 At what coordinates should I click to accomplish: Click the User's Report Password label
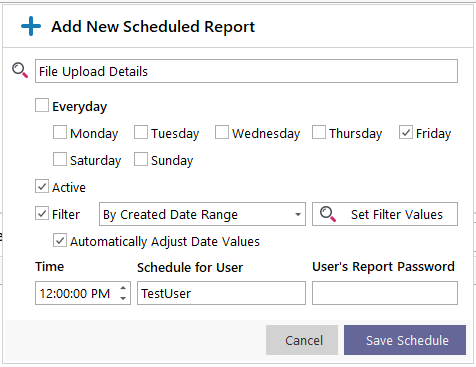383,267
